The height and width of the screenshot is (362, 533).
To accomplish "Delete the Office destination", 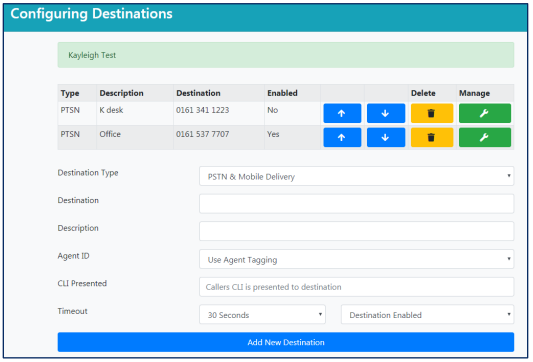I will click(432, 137).
